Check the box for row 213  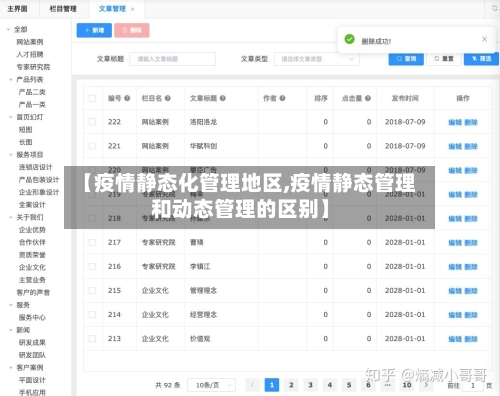pyautogui.click(x=92, y=338)
